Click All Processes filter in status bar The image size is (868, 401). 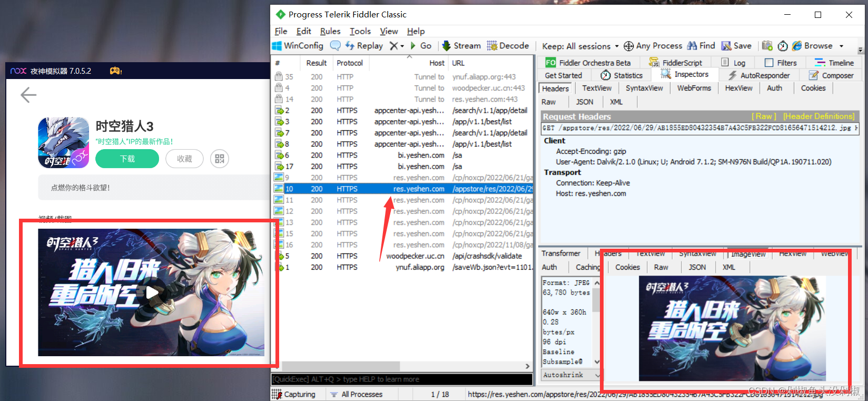pos(357,394)
